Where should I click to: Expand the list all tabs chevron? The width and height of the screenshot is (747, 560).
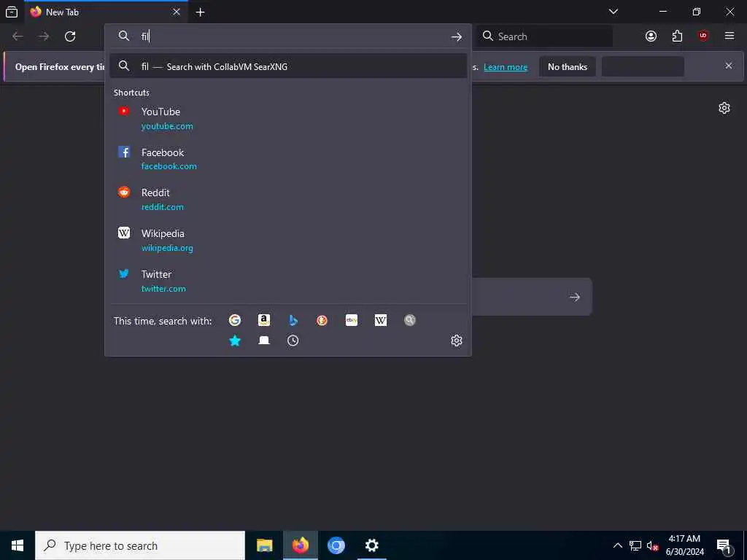coord(614,12)
